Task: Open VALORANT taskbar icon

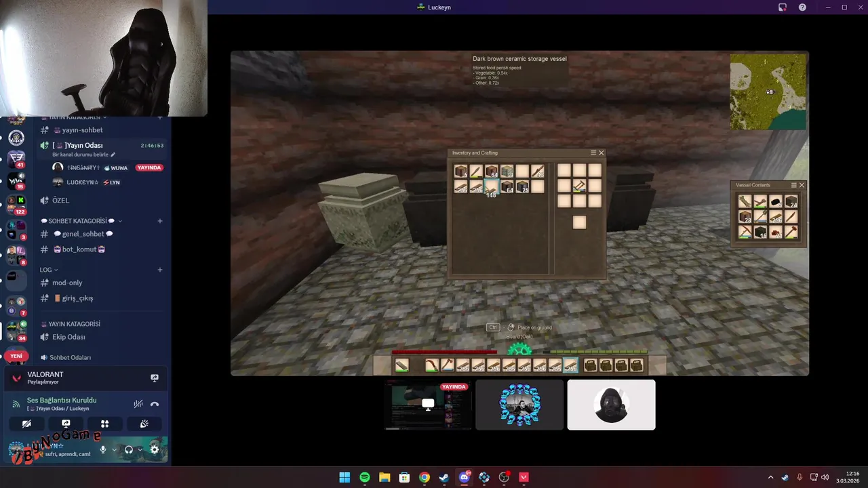Action: coord(524,477)
